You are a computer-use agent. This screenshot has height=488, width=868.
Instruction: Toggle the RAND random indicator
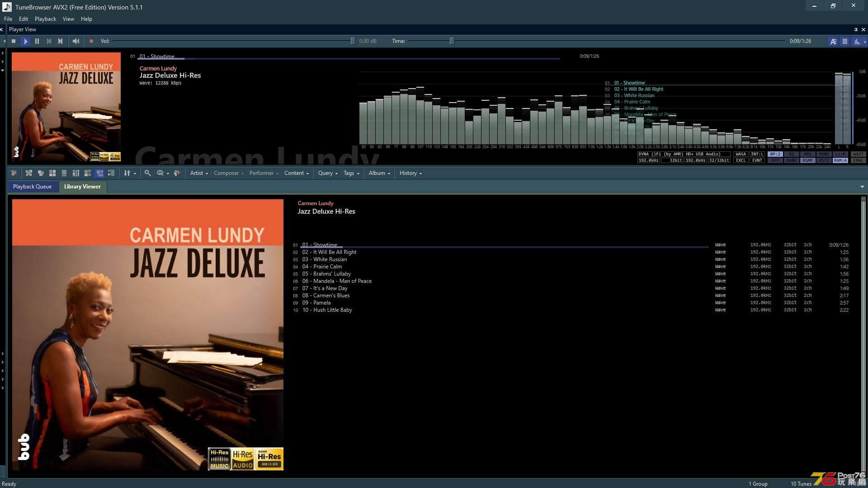tap(791, 160)
